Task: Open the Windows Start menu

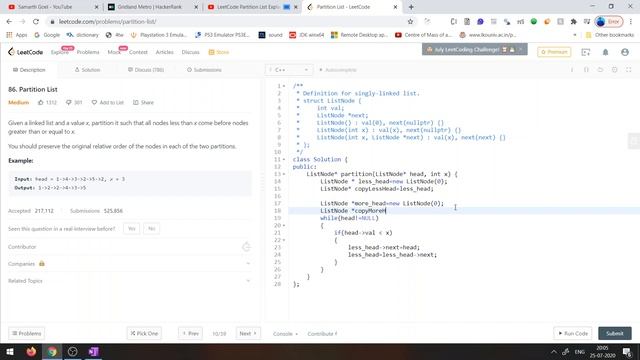Action: pyautogui.click(x=10, y=352)
